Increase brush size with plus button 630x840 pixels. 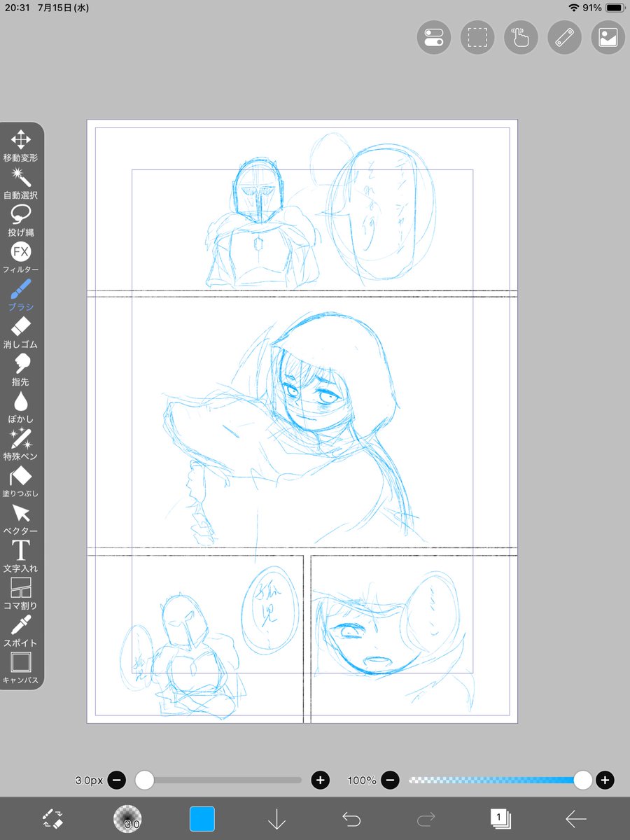pos(321,780)
